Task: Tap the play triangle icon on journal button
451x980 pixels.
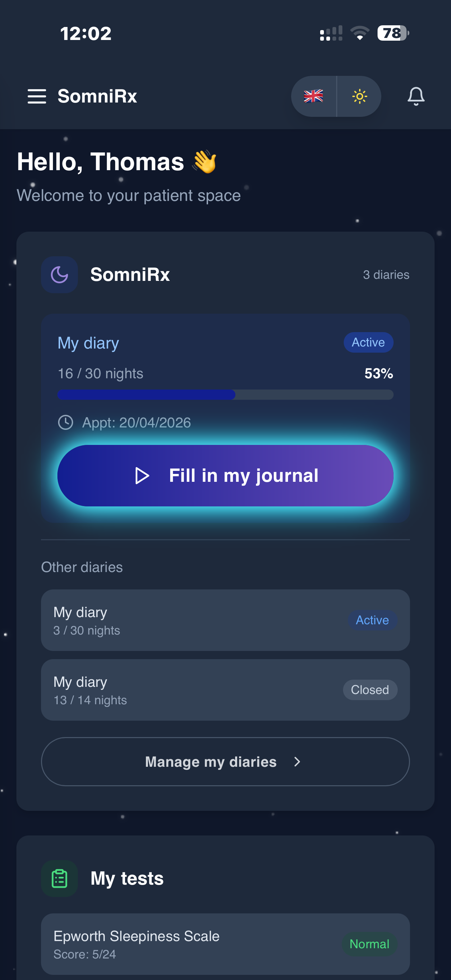Action: pyautogui.click(x=142, y=476)
